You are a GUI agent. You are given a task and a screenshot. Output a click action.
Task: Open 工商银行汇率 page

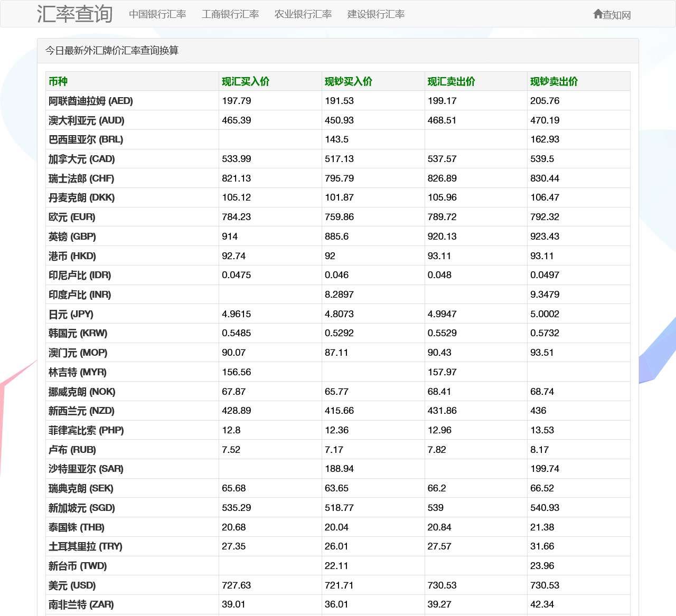[x=230, y=14]
